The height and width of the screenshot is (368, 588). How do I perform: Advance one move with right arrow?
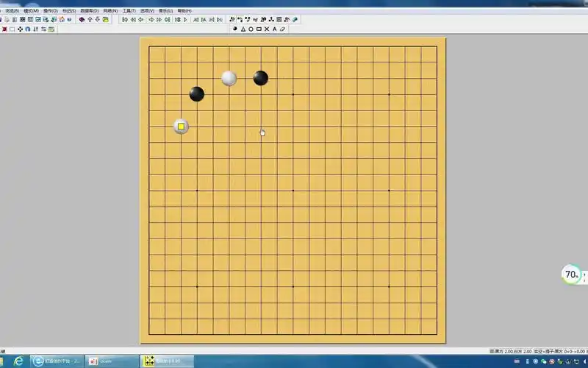pos(151,20)
